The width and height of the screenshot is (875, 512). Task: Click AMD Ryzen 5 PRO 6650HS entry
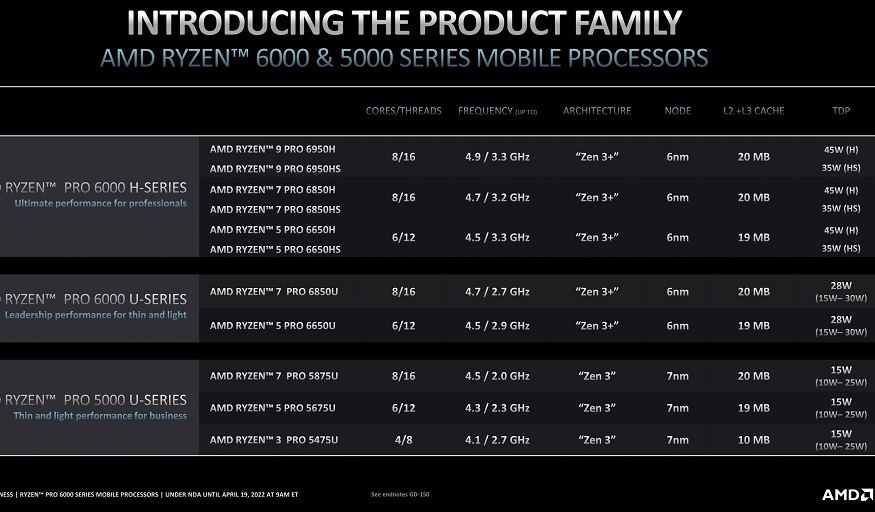tap(275, 249)
